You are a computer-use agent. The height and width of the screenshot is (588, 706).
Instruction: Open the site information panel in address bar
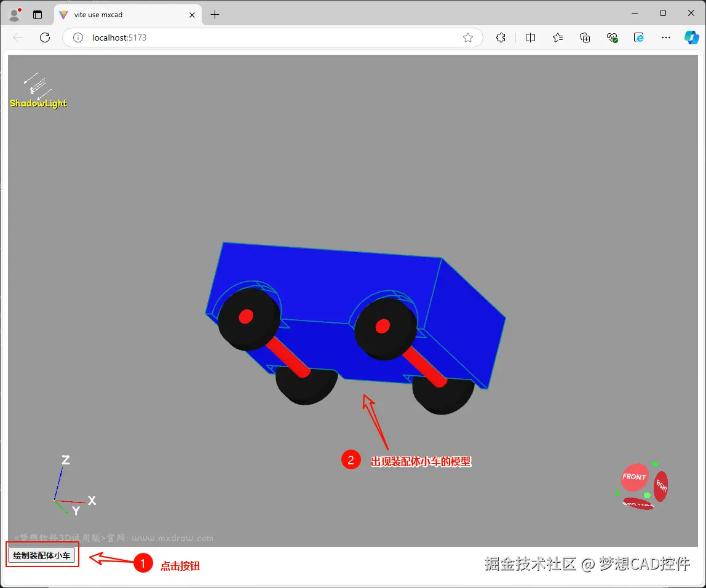(77, 38)
